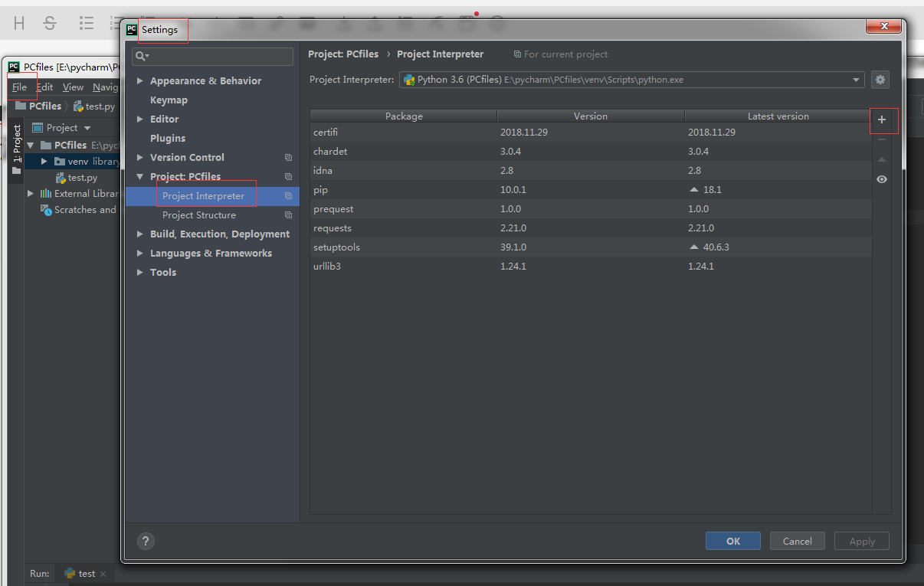Click the heading H icon in the toolbar
924x586 pixels.
17,23
